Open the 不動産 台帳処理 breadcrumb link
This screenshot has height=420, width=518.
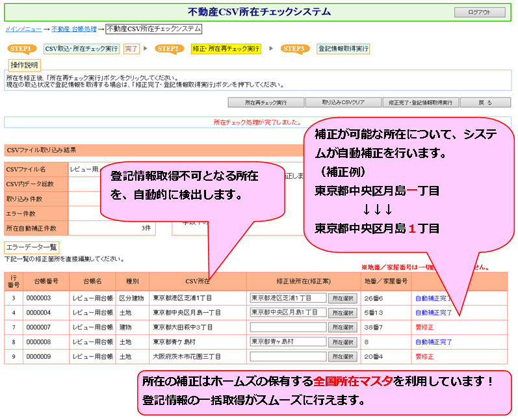tap(74, 29)
